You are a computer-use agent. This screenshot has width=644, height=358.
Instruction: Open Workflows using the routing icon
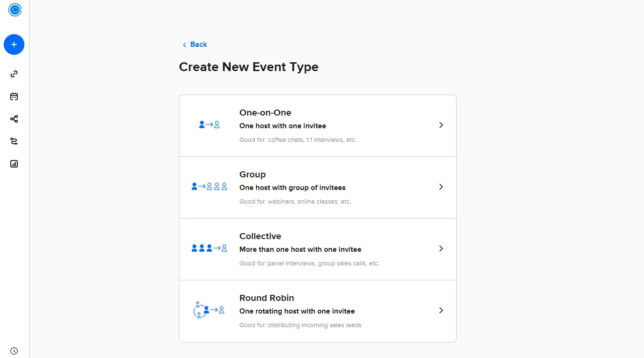14,141
